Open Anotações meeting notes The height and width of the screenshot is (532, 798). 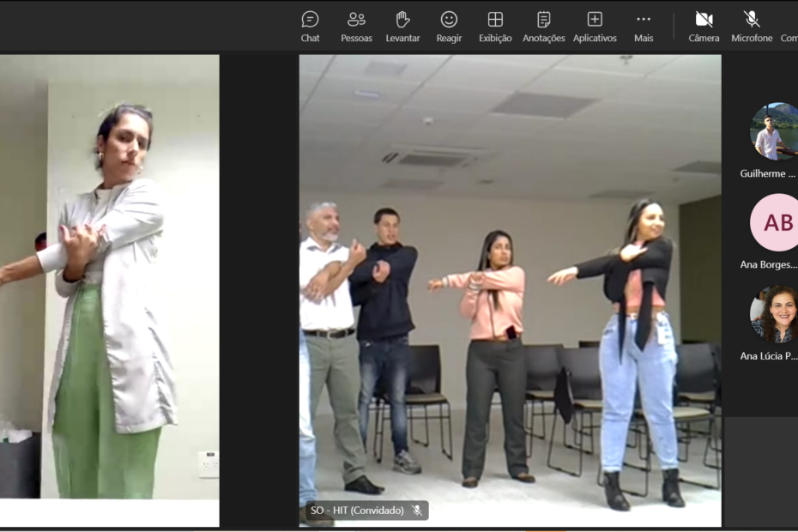click(543, 26)
